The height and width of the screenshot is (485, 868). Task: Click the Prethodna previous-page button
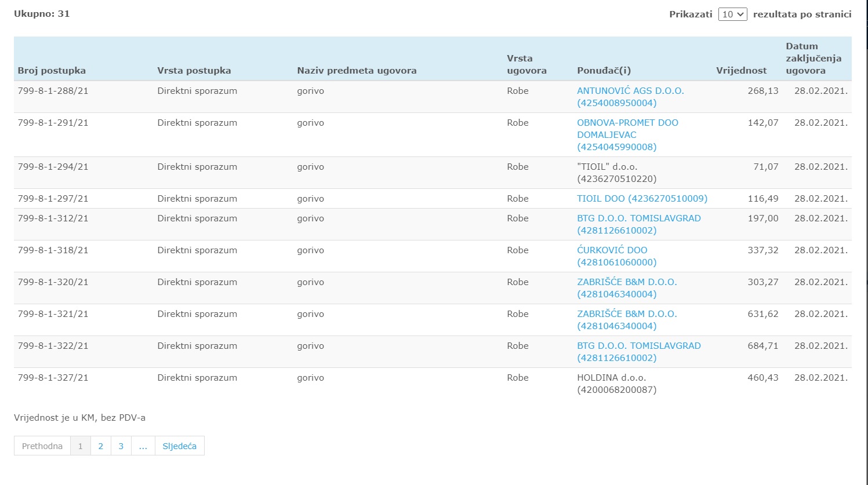[42, 446]
